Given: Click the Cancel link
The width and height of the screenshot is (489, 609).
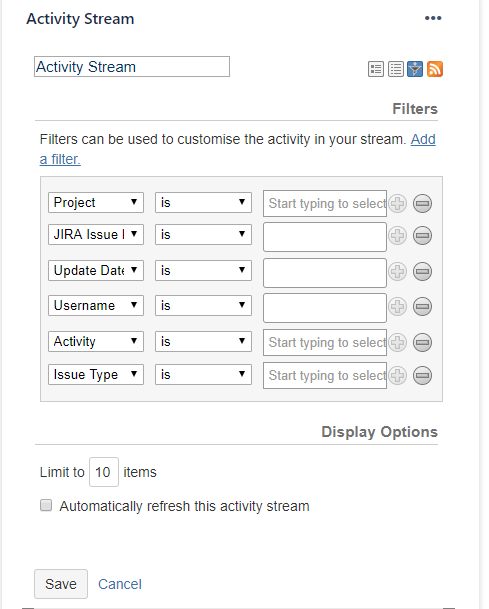Looking at the screenshot, I should pos(120,584).
